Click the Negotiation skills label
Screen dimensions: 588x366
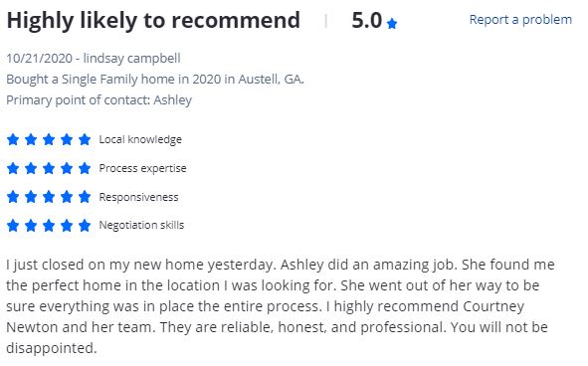141,225
